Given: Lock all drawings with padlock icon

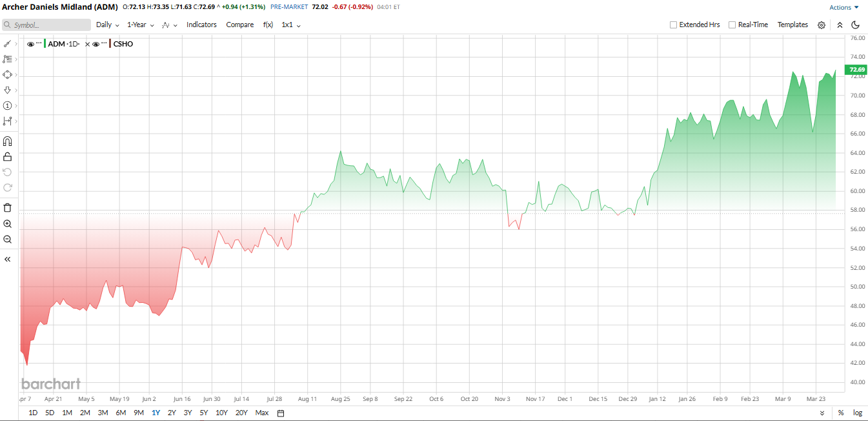Looking at the screenshot, I should pyautogui.click(x=7, y=156).
